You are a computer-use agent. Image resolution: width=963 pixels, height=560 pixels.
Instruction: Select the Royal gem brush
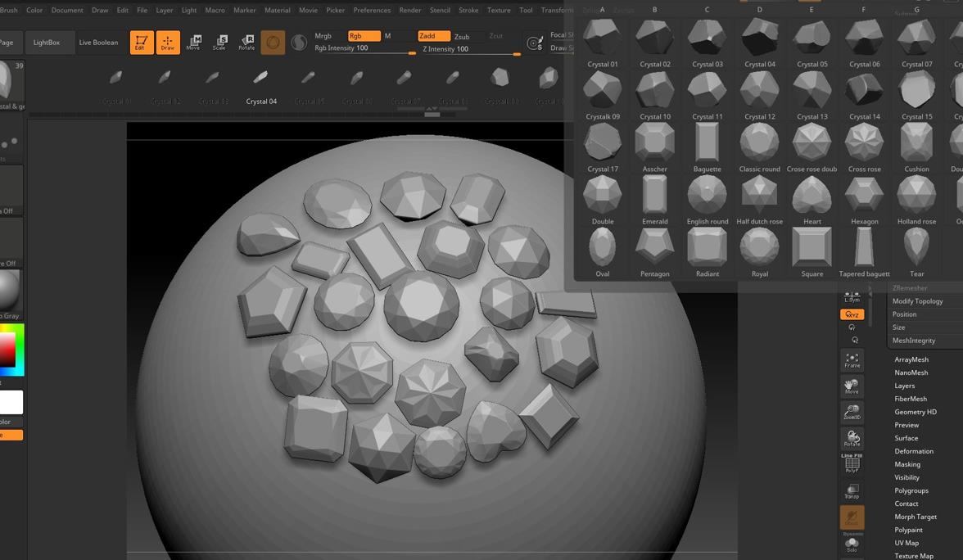pyautogui.click(x=760, y=252)
